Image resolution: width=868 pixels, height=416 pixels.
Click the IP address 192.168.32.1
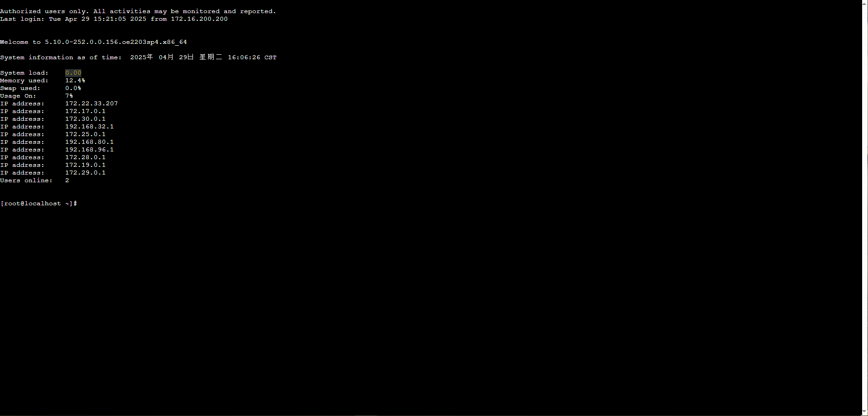point(89,126)
